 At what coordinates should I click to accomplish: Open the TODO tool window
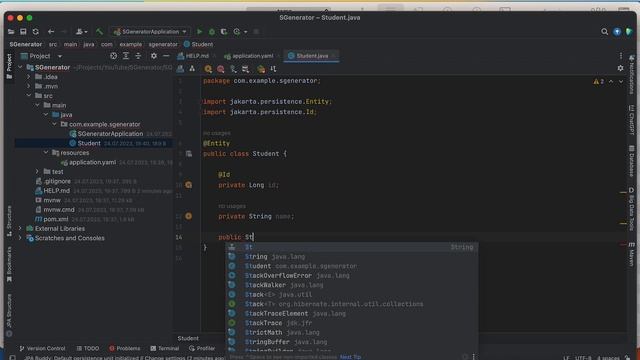point(88,349)
